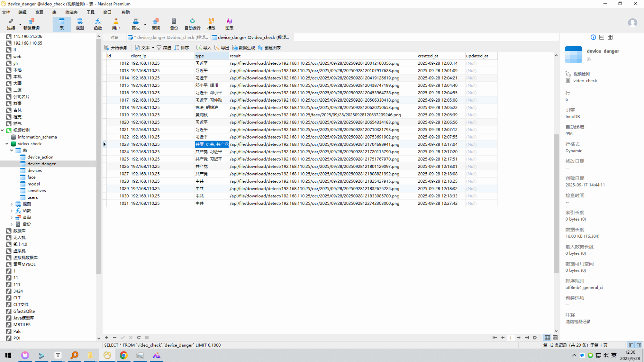
Task: Click the 新建查询 (New Query) toolbar icon
Action: pos(31,24)
